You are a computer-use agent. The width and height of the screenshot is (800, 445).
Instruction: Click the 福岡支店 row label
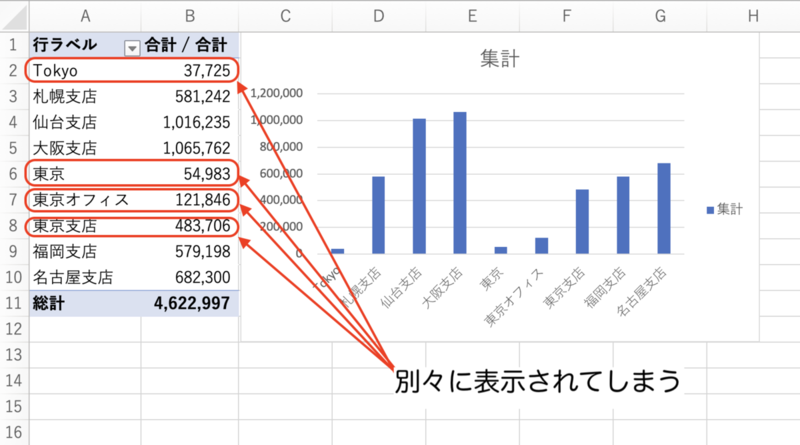pyautogui.click(x=65, y=252)
